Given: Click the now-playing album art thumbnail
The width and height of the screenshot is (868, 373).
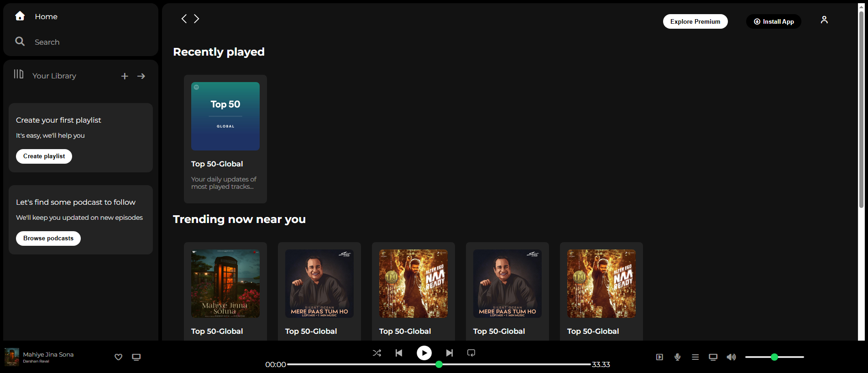Looking at the screenshot, I should pyautogui.click(x=12, y=357).
